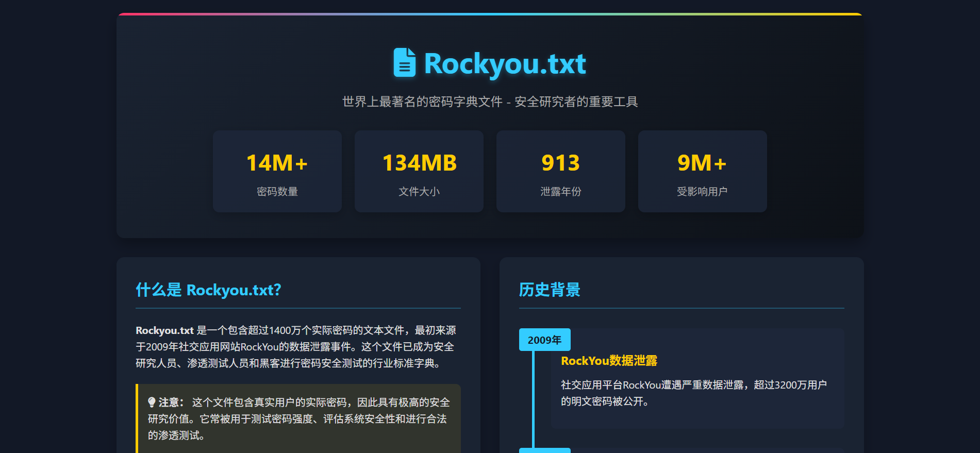
Task: Click the 泄露年份 label
Action: [560, 192]
